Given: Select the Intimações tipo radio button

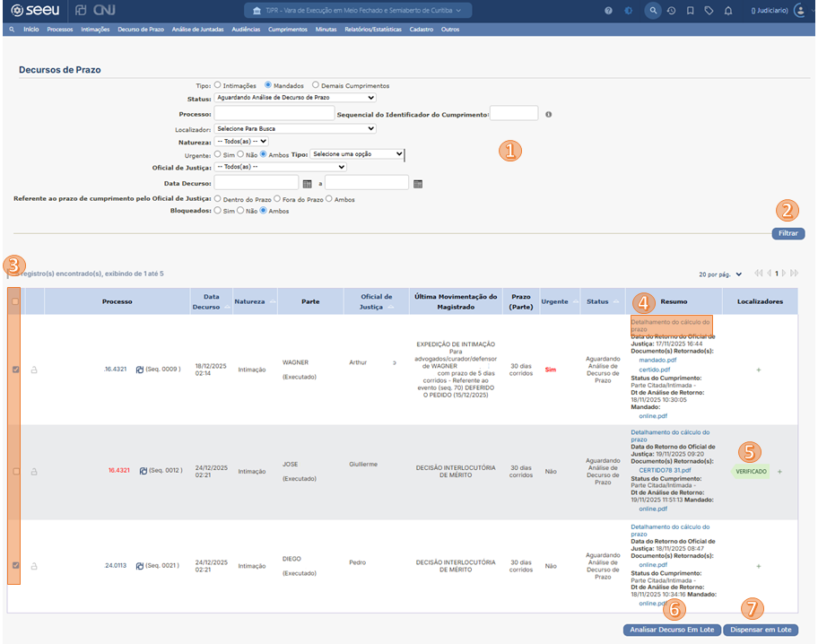Looking at the screenshot, I should [218, 85].
